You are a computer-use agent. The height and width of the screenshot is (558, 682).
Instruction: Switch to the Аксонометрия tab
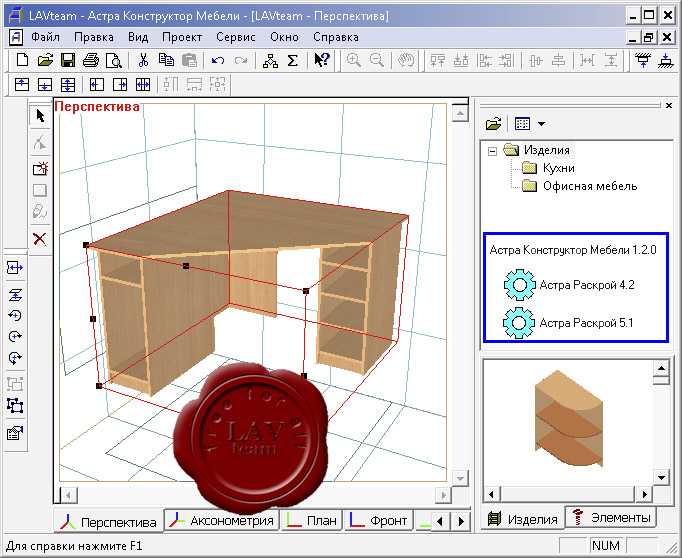tap(222, 520)
